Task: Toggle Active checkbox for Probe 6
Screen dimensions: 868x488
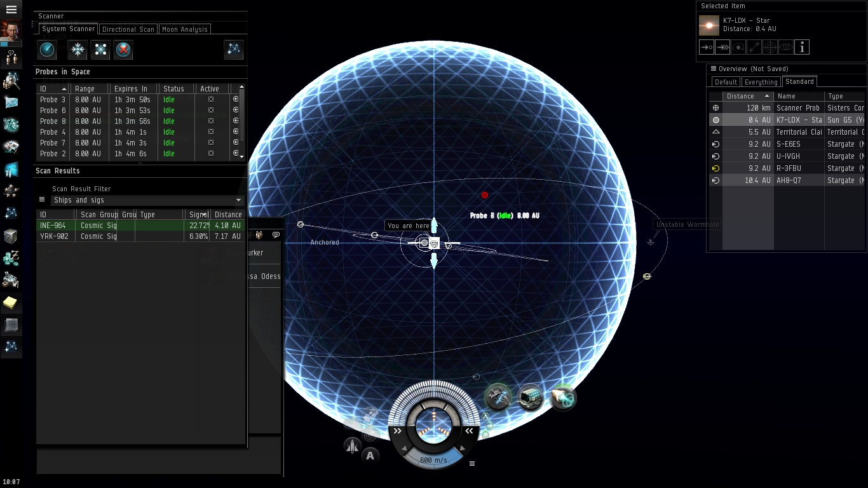Action: pos(211,111)
